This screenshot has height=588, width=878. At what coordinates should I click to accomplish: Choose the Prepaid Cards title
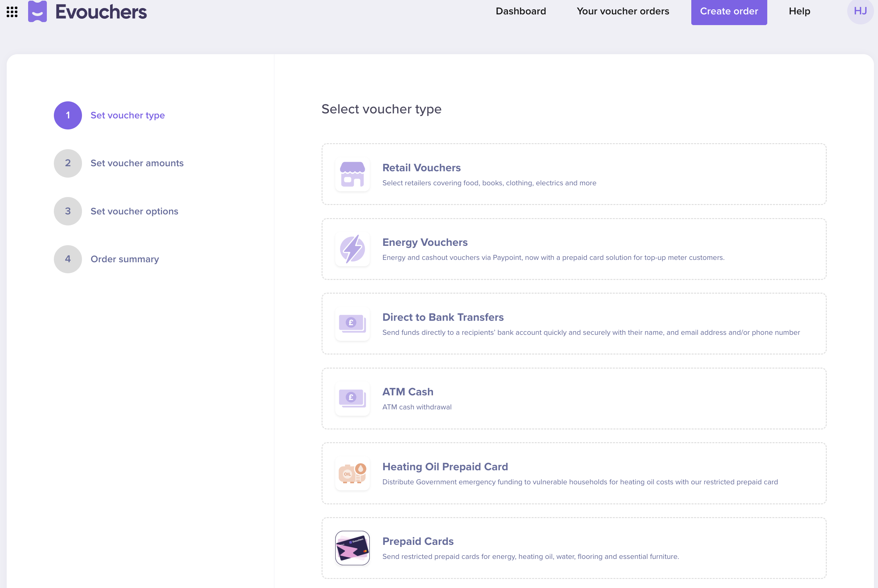418,541
